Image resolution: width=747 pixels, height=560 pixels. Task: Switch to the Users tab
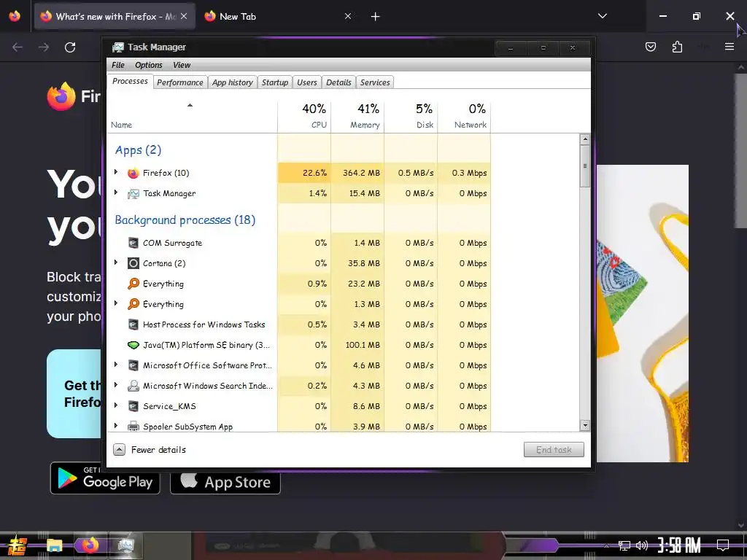click(x=307, y=82)
